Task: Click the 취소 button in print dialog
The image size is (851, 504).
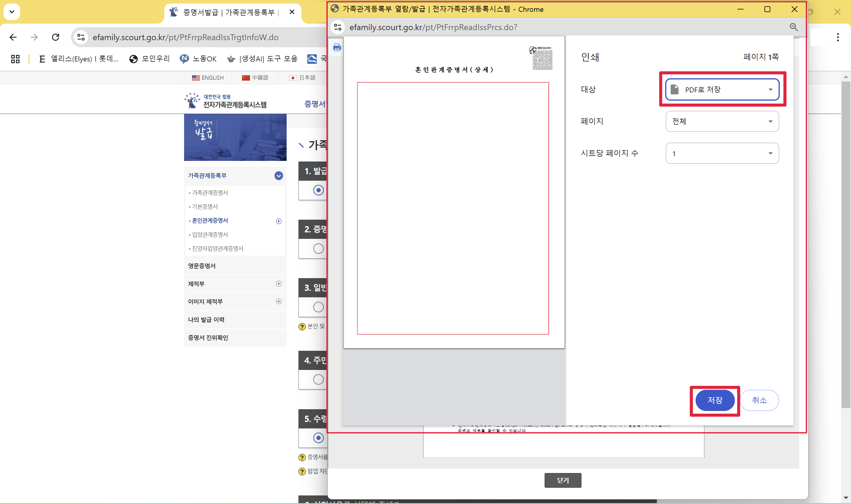Action: 759,400
